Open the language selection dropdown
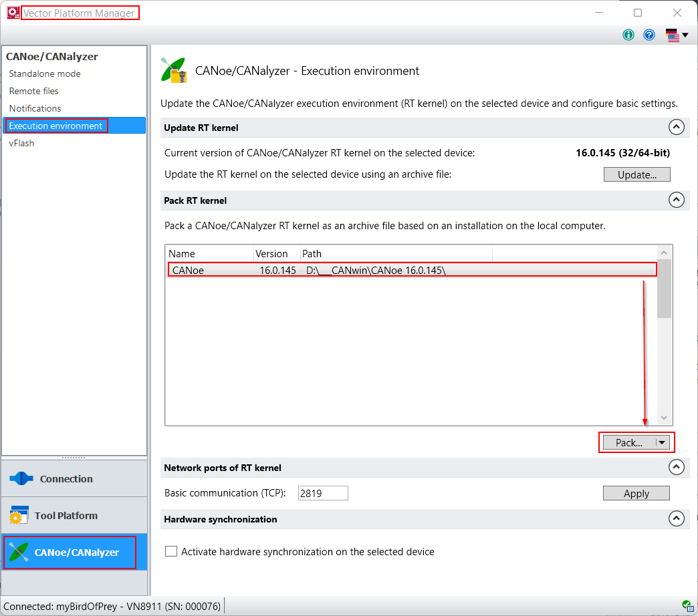 click(x=683, y=34)
